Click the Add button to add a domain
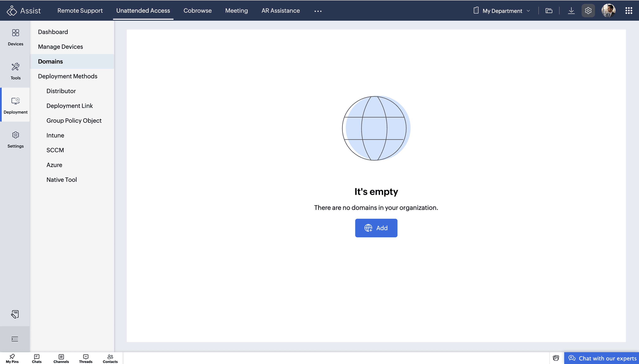 click(376, 228)
